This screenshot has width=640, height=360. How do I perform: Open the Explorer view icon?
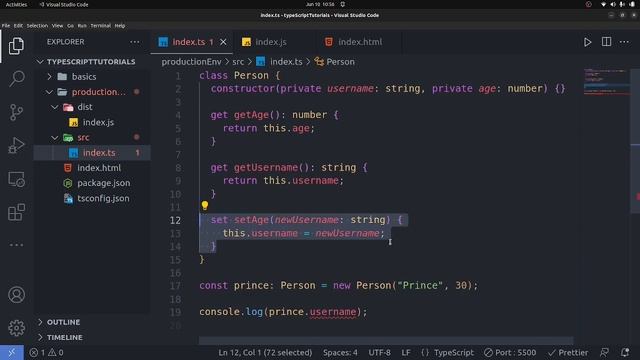point(16,46)
